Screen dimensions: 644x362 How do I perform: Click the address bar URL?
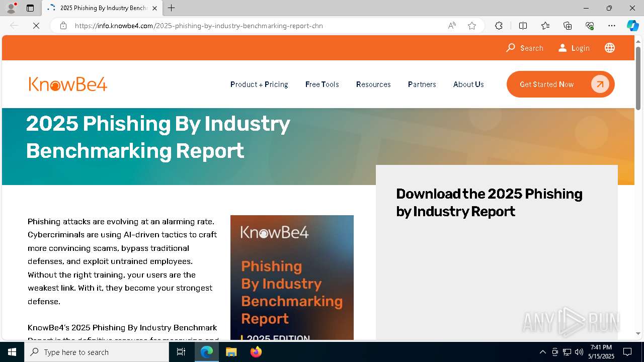coord(199,26)
